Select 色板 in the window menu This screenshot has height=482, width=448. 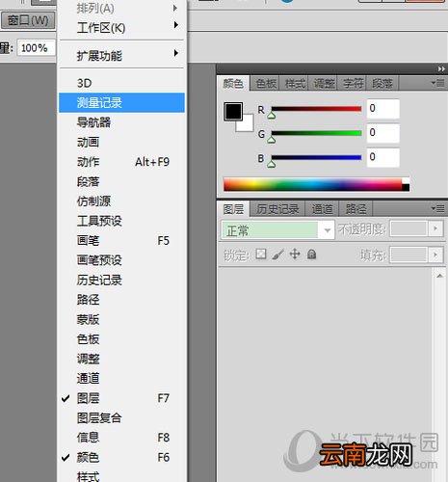121,339
